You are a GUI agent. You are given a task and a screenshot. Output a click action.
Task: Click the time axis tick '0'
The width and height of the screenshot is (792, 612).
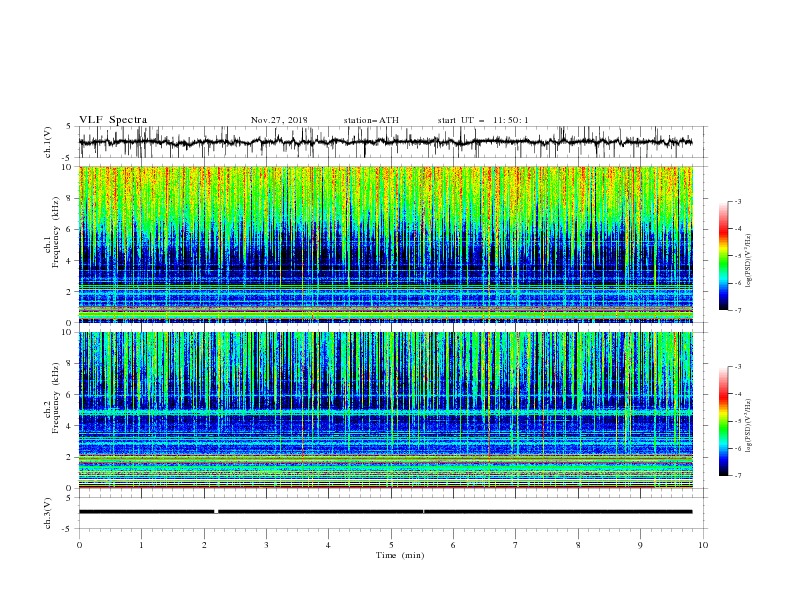(x=79, y=545)
